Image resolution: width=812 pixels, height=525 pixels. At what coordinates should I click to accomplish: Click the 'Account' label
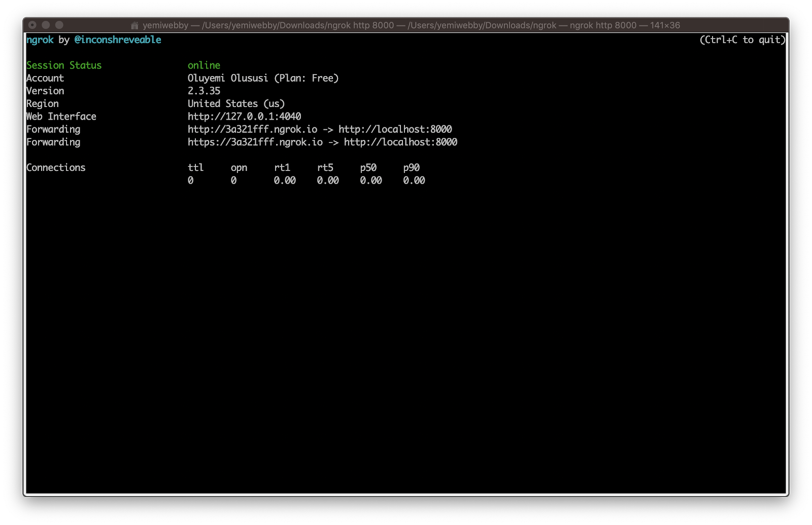45,78
